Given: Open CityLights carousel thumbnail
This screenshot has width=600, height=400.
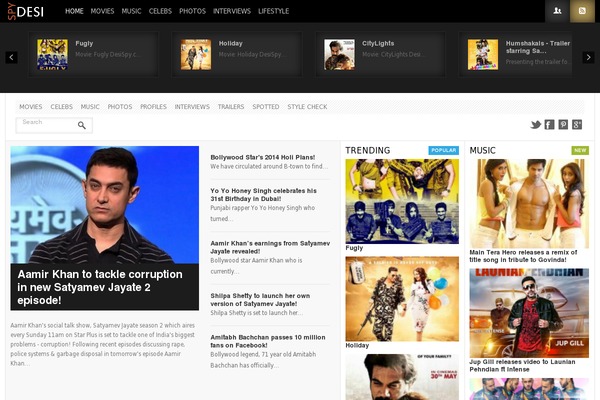Looking at the screenshot, I should [339, 54].
